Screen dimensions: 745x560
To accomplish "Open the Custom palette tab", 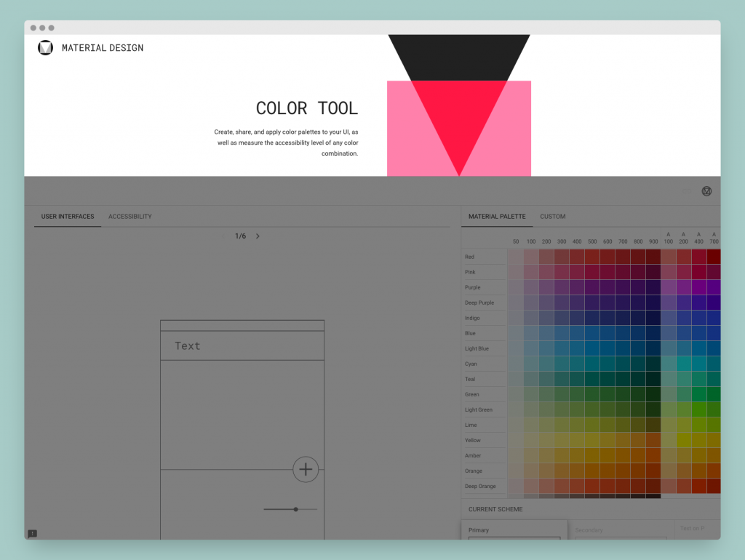I will tap(552, 216).
